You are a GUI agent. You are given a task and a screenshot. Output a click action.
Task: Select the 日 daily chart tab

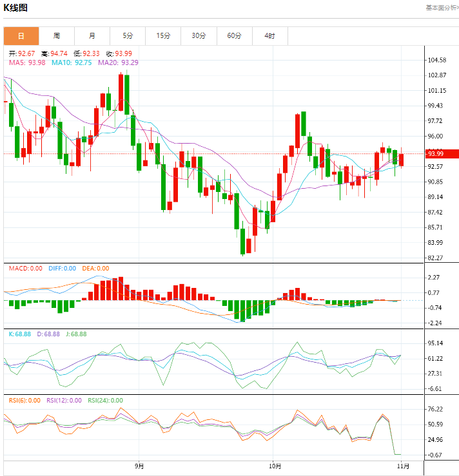[x=21, y=36]
